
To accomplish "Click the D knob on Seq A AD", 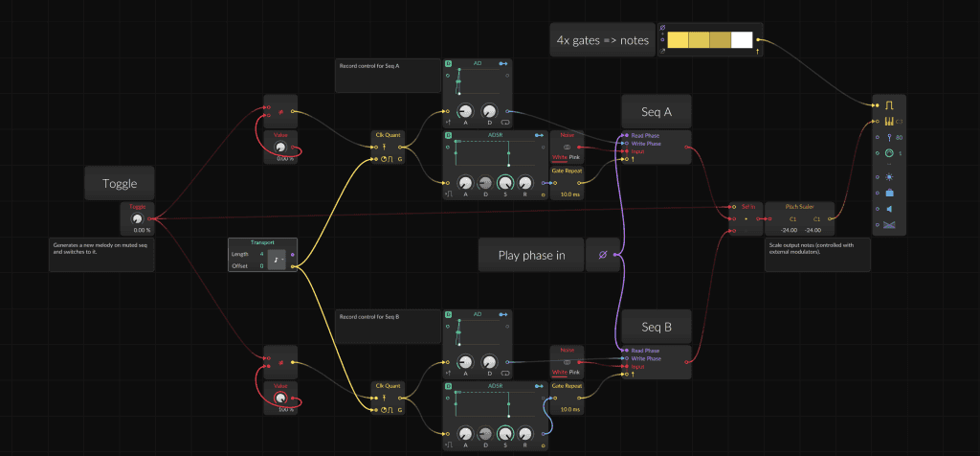I will coord(489,111).
